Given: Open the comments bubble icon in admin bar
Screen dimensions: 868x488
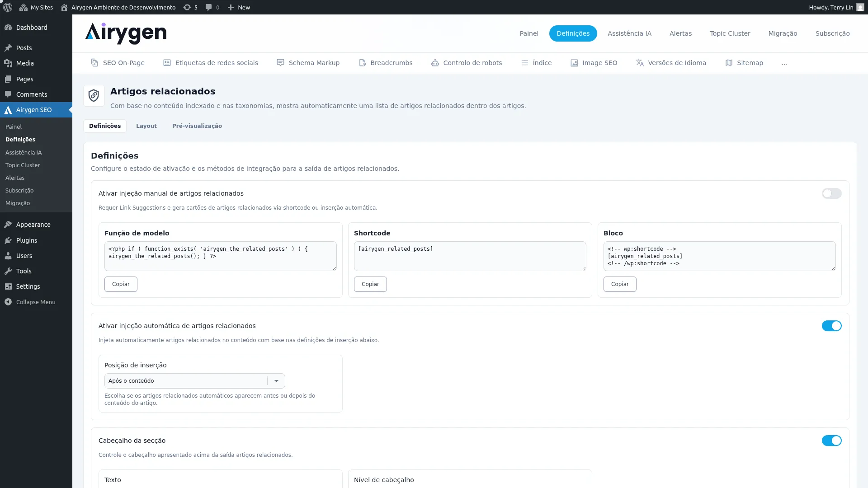Looking at the screenshot, I should [208, 7].
